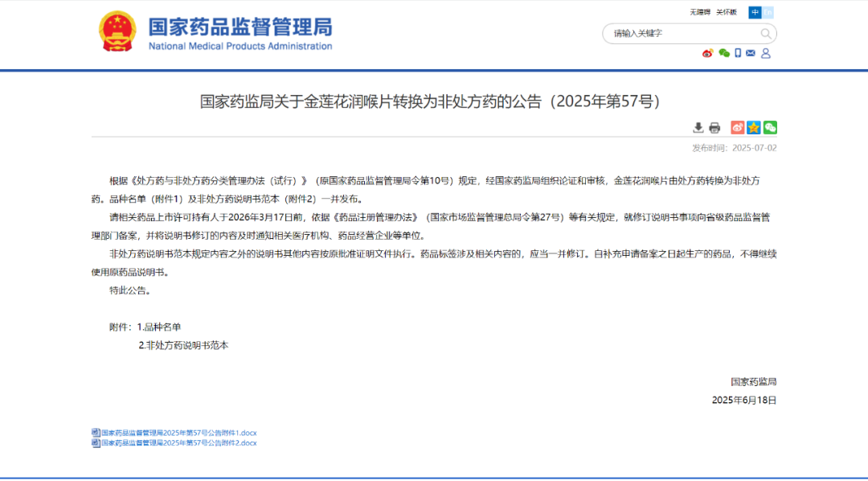The height and width of the screenshot is (481, 868).
Task: Open the user account icon
Action: tap(766, 53)
